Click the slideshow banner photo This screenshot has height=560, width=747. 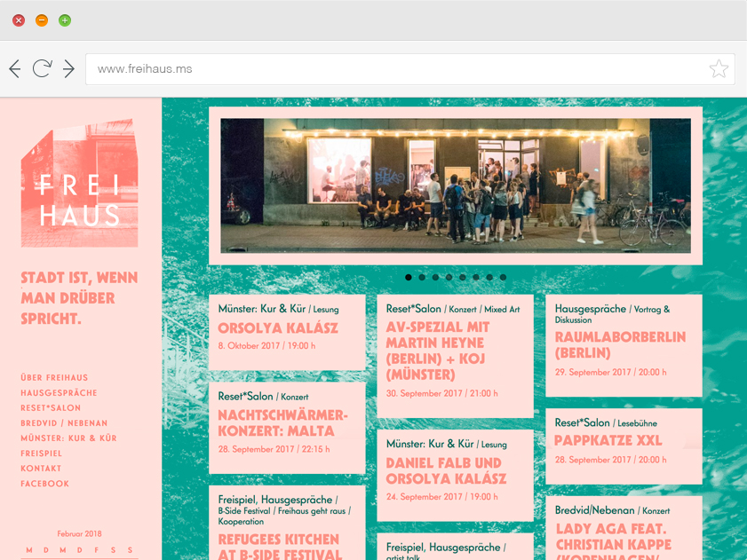point(455,185)
